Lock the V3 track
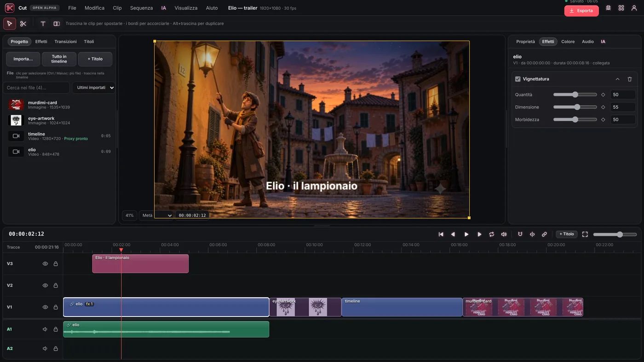The width and height of the screenshot is (644, 362). (56, 264)
